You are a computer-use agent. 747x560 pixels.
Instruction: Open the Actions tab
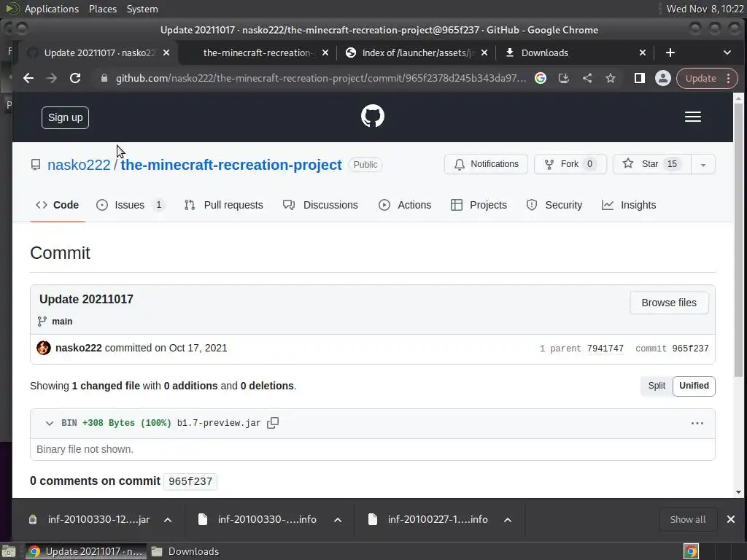pos(405,205)
